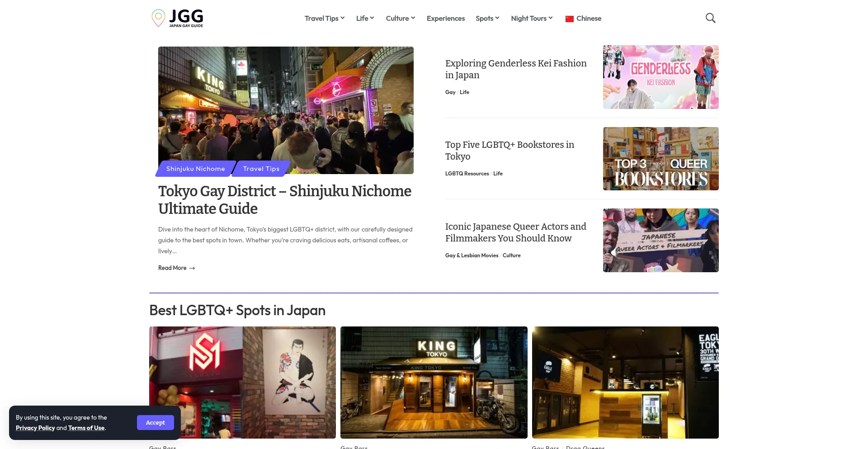Open the search magnifier icon

[710, 18]
